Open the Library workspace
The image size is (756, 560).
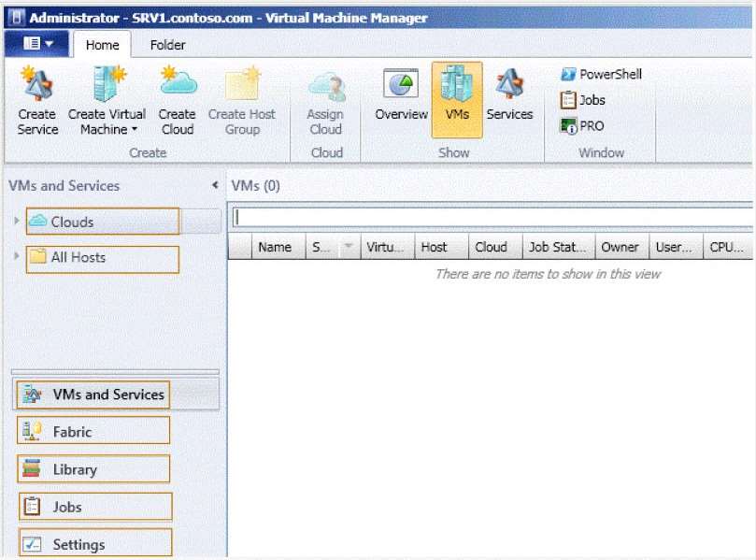click(93, 468)
